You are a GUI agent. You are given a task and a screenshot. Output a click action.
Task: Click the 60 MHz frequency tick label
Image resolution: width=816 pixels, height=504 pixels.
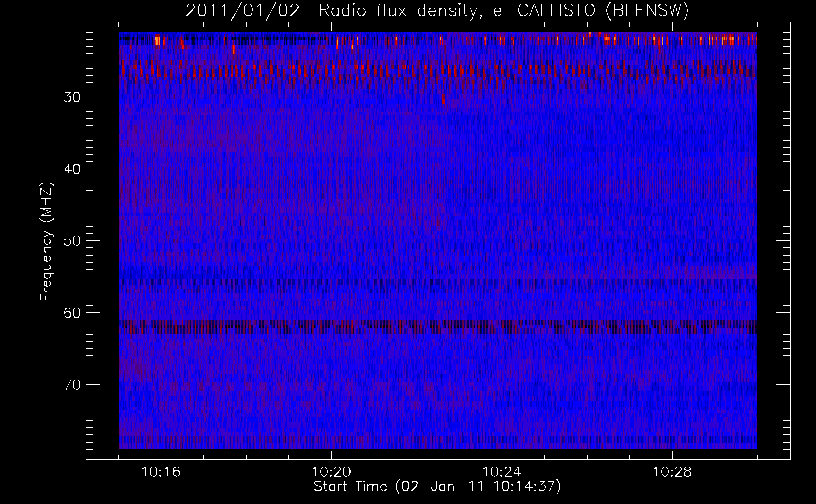(72, 313)
